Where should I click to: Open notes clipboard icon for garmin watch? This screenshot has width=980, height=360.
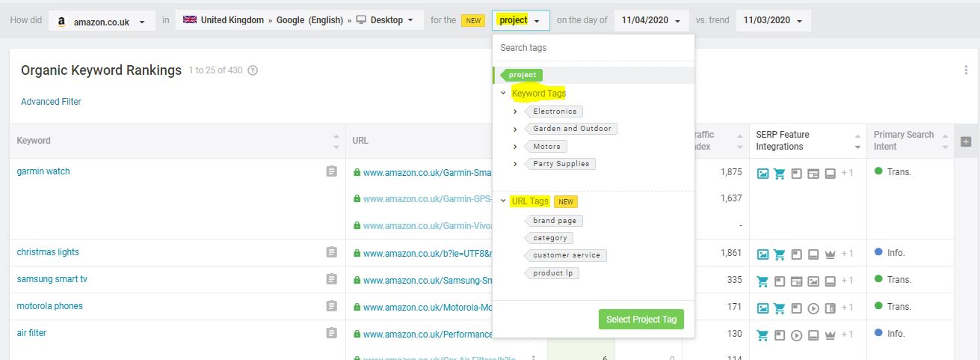click(332, 171)
